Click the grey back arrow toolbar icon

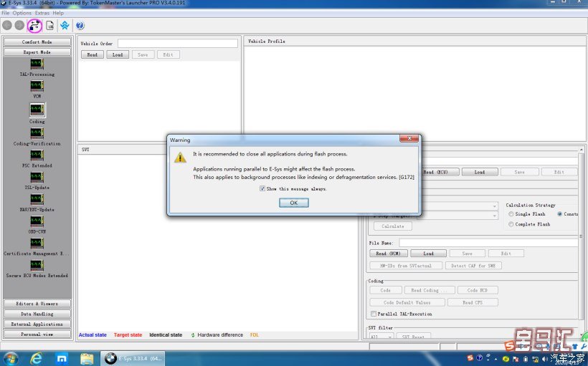tap(7, 26)
